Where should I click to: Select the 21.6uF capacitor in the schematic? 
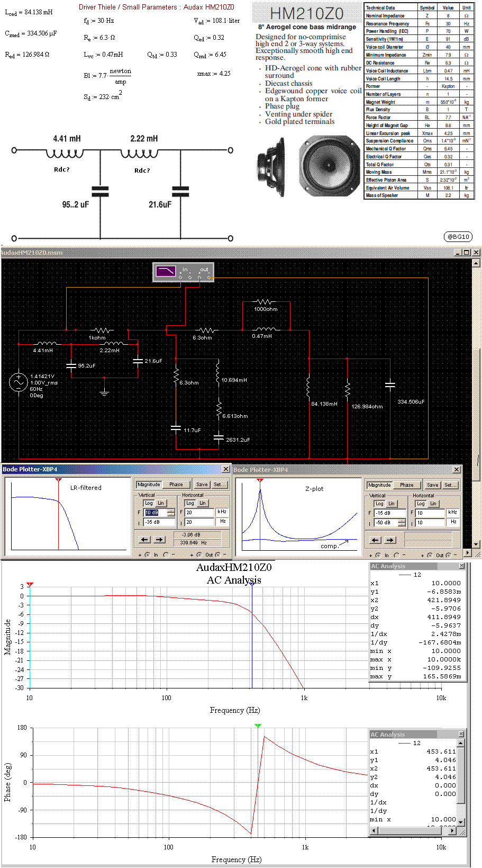tap(138, 361)
